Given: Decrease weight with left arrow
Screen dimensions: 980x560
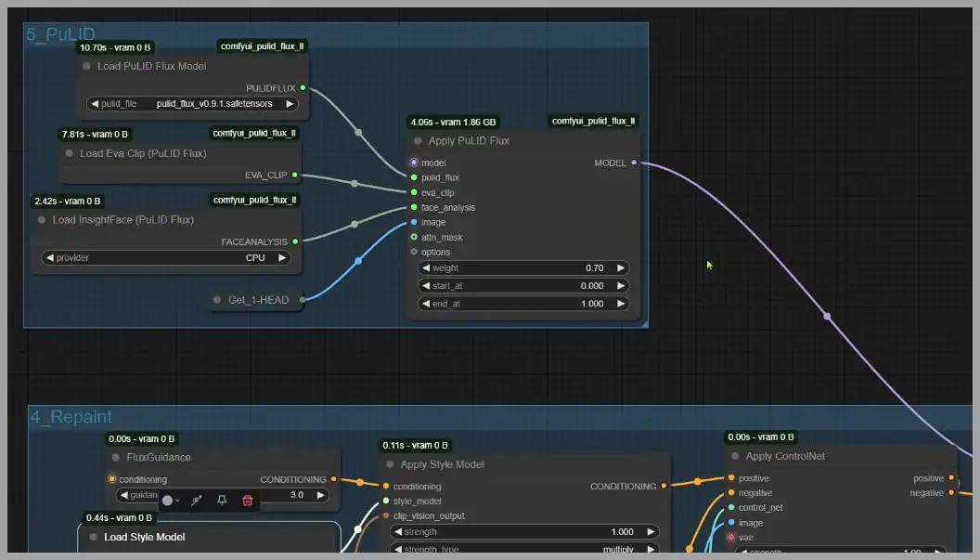Looking at the screenshot, I should 426,267.
